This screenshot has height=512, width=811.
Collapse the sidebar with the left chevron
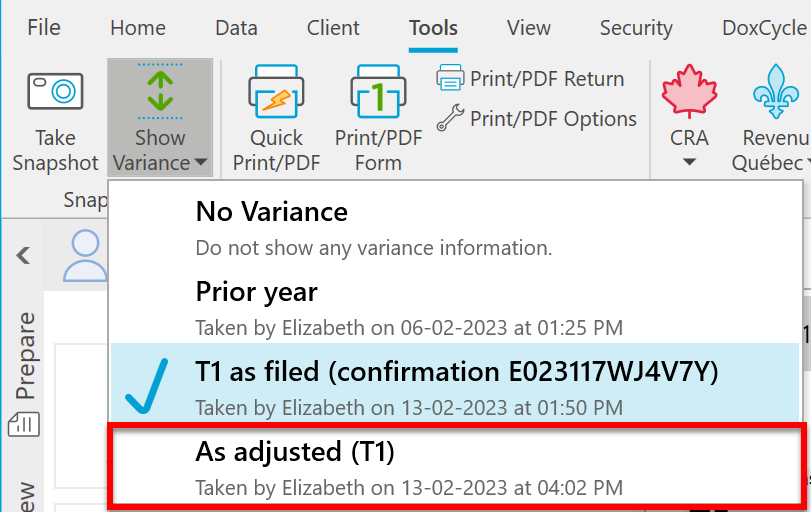click(24, 255)
